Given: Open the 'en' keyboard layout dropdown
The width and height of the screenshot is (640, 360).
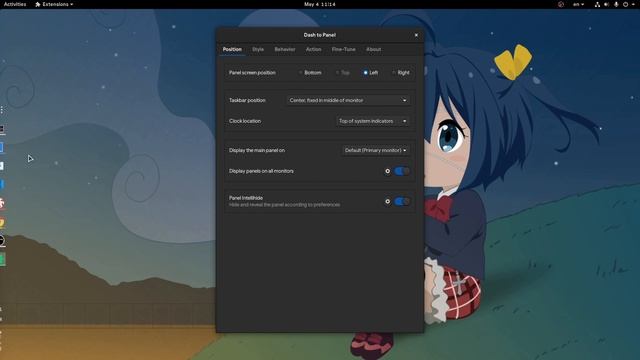Looking at the screenshot, I should pyautogui.click(x=578, y=4).
